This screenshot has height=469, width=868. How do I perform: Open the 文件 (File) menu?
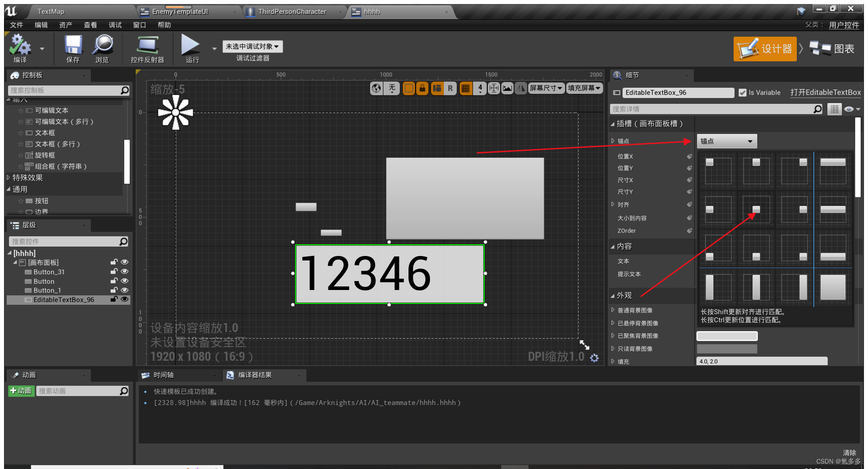[17, 25]
